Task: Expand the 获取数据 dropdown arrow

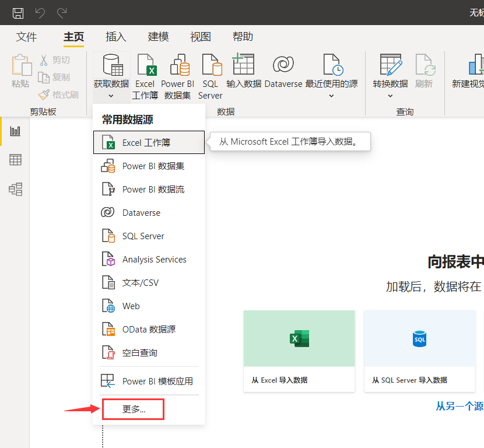Action: click(x=111, y=95)
